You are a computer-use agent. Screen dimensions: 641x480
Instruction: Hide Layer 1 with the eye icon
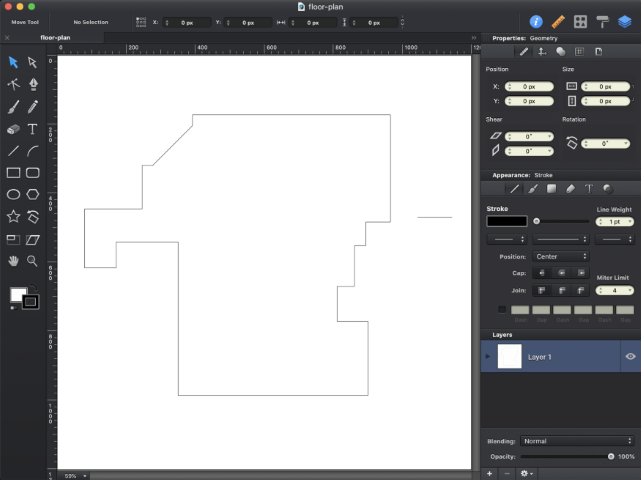point(630,356)
